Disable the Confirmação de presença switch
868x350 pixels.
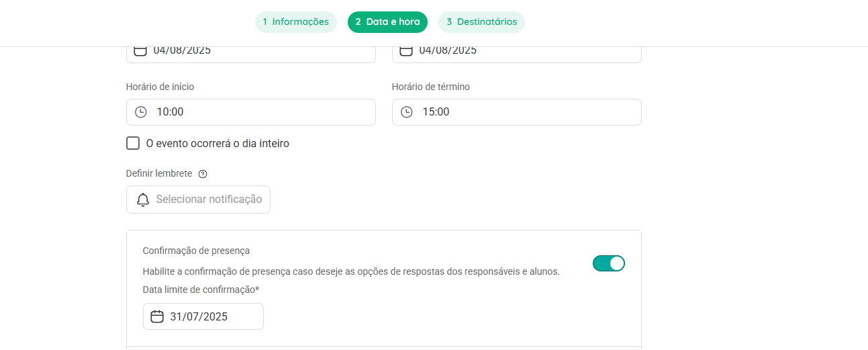click(x=608, y=263)
